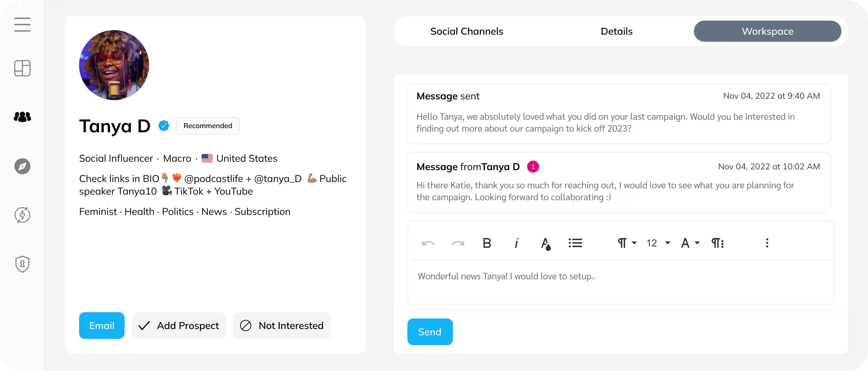Viewport: 868px width, 371px height.
Task: Switch to the Social Channels tab
Action: coord(467,31)
